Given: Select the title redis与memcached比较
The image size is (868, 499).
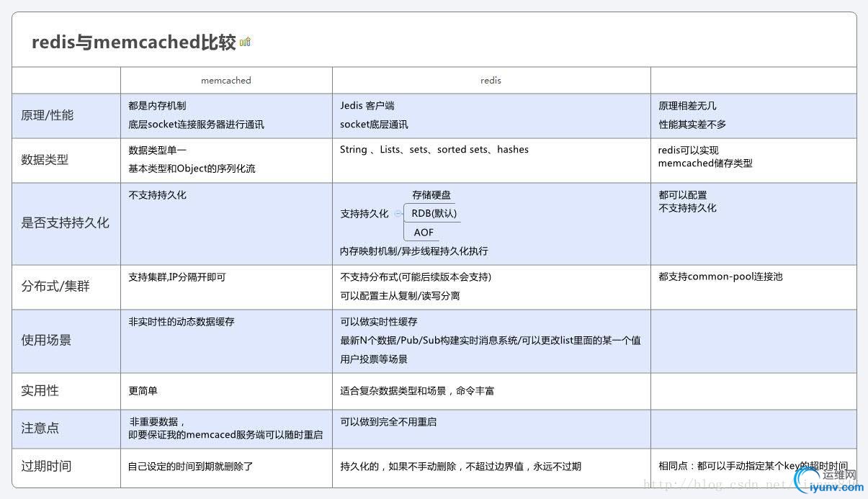Looking at the screenshot, I should coord(134,42).
